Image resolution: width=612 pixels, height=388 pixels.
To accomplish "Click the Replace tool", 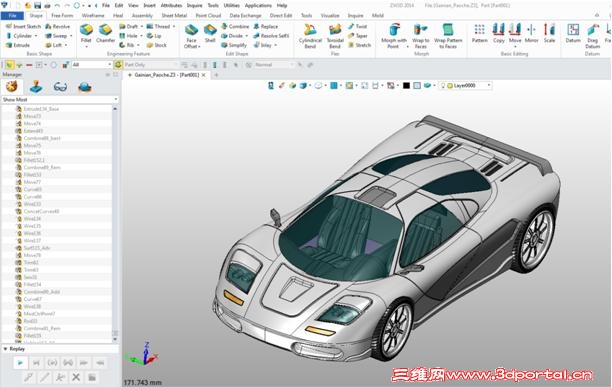I will click(266, 26).
